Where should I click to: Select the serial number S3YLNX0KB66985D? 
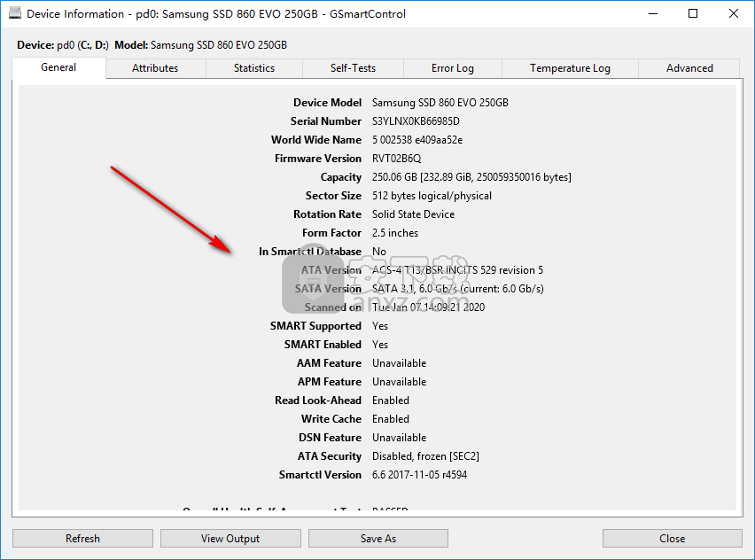tap(416, 121)
